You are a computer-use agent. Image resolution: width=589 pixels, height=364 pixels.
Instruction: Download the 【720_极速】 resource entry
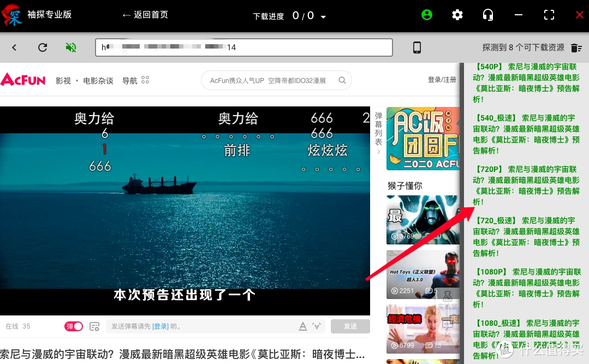point(526,237)
